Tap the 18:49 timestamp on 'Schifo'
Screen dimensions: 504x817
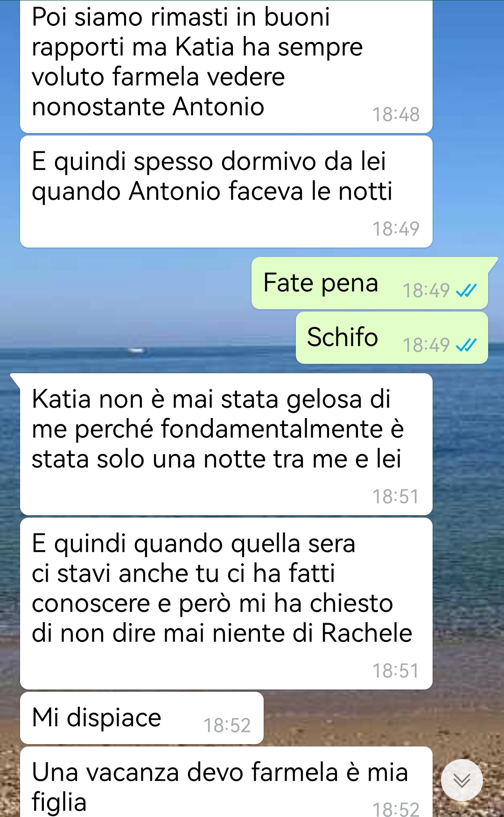[x=426, y=345]
